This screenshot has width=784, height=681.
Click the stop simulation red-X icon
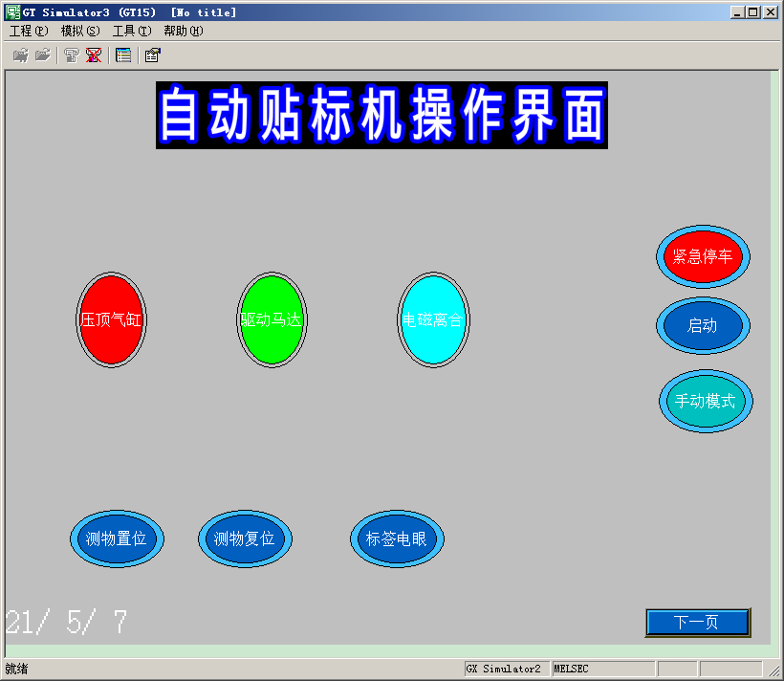(x=94, y=55)
